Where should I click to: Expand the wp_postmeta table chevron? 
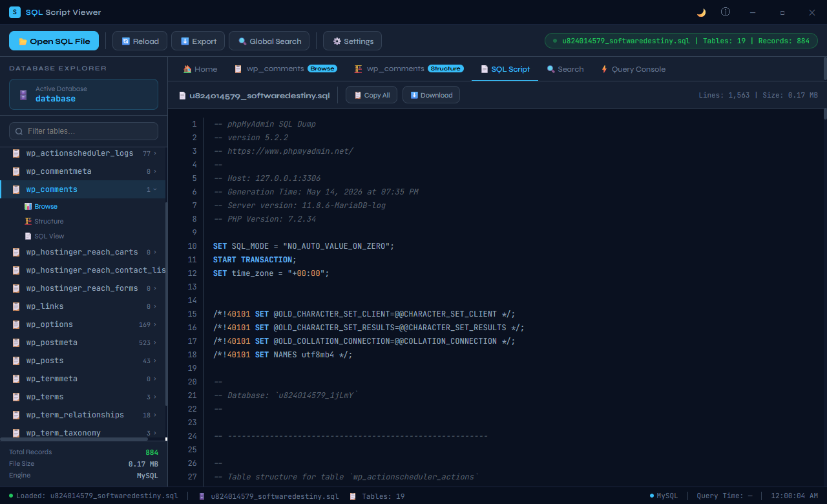[x=155, y=342]
